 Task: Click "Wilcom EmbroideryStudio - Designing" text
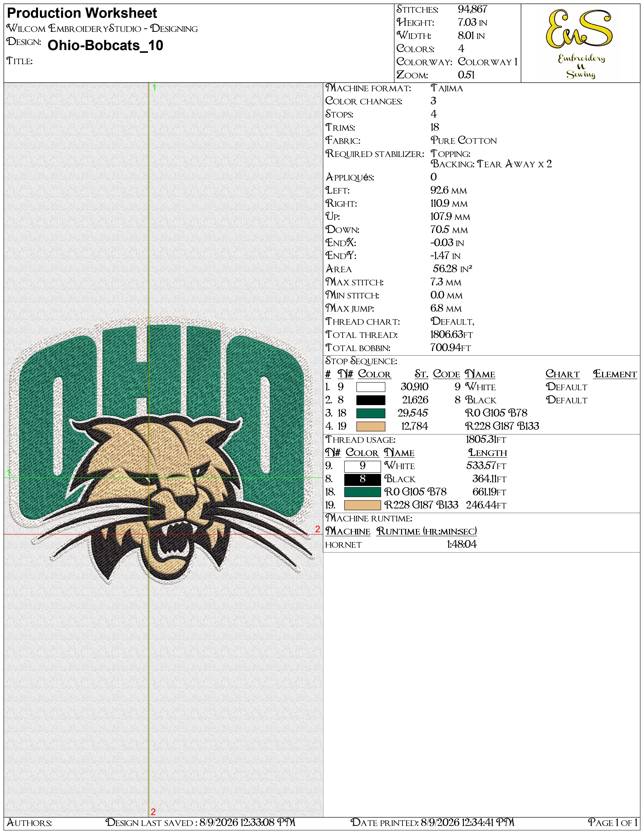coord(102,29)
